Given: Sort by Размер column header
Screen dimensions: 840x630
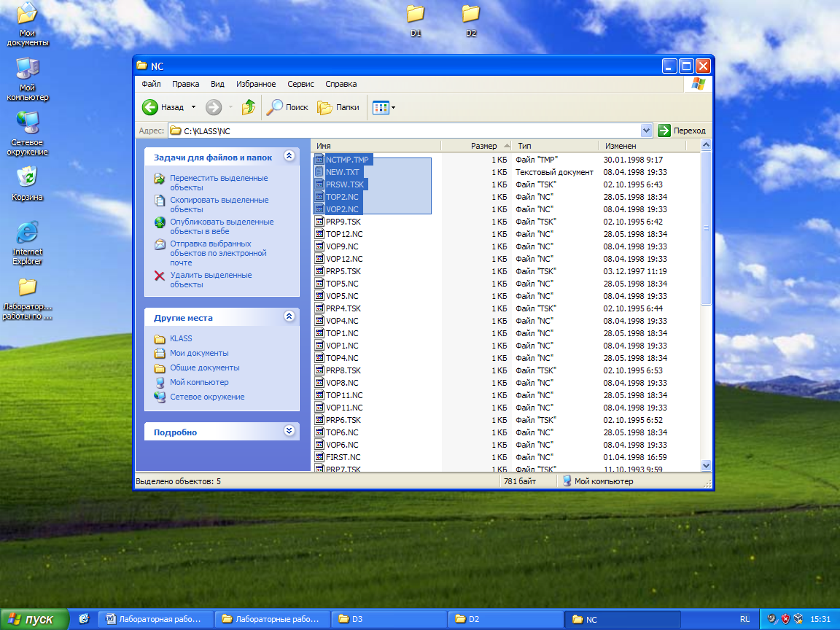Looking at the screenshot, I should point(476,146).
